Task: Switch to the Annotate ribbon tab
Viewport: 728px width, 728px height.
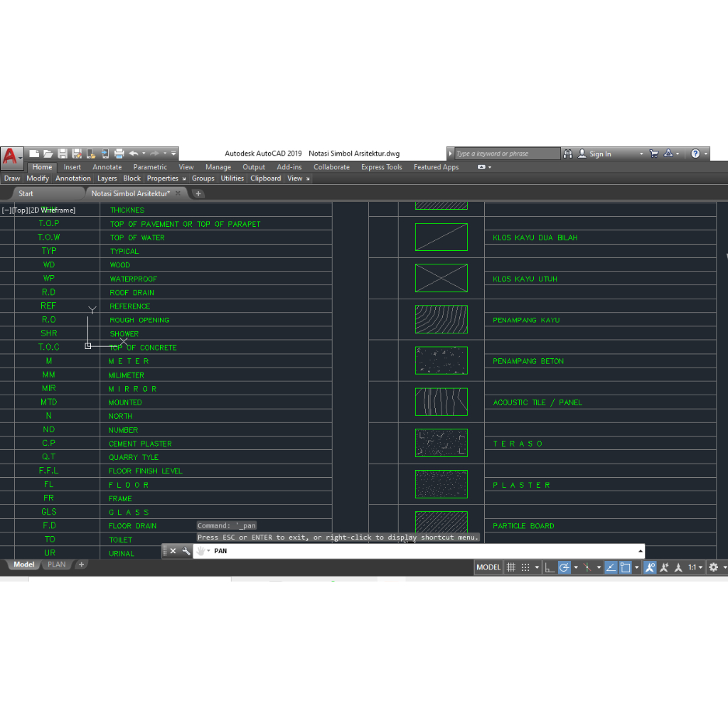Action: [x=107, y=167]
